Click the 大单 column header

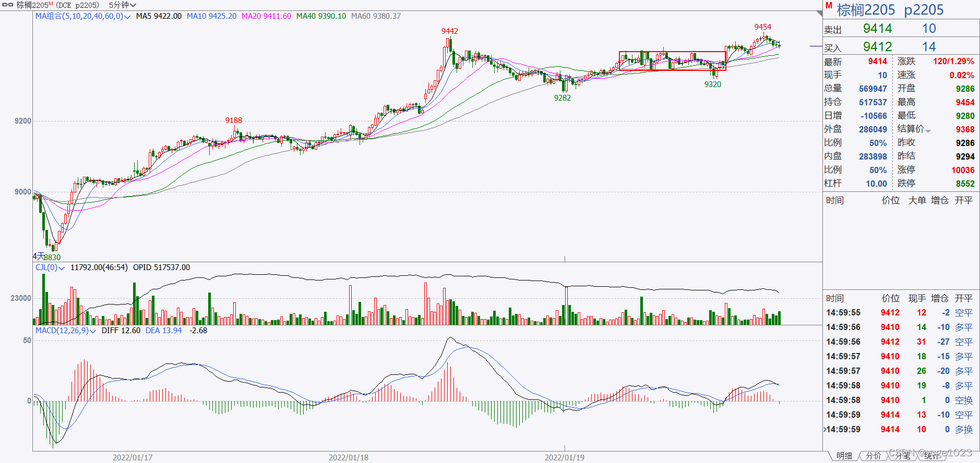coord(917,201)
